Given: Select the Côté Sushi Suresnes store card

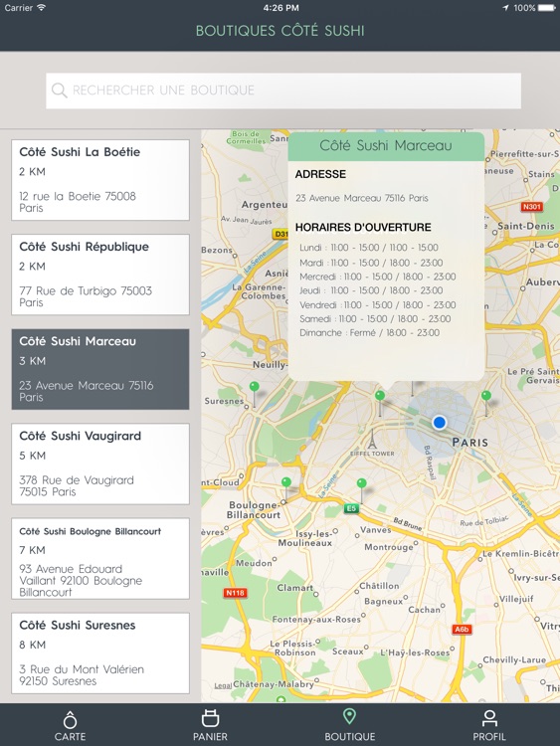Looking at the screenshot, I should pos(100,653).
